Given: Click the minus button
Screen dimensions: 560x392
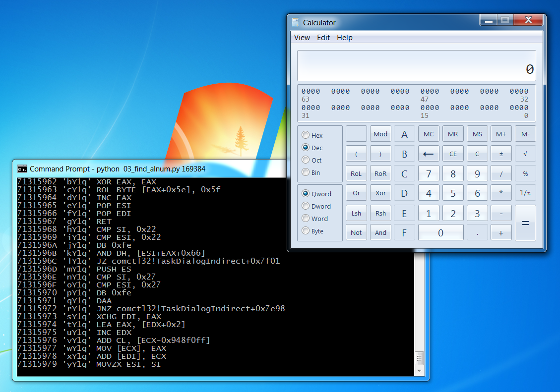Looking at the screenshot, I should (x=500, y=213).
